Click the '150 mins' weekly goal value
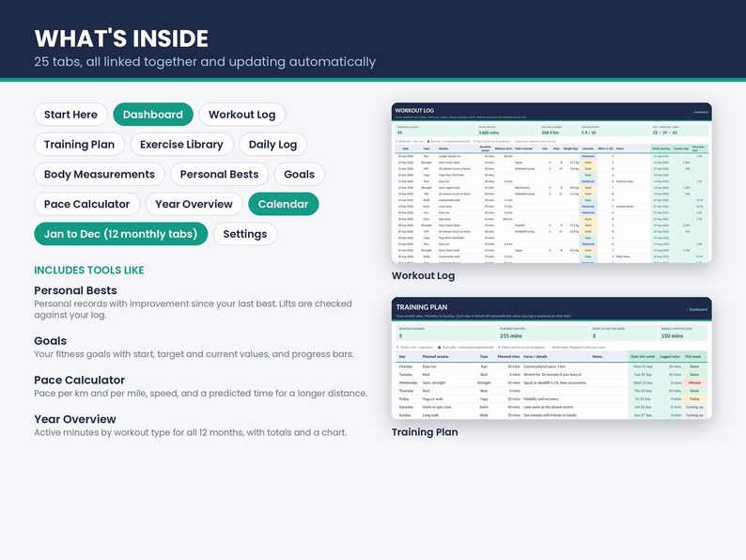Viewport: 746px width, 560px height. click(672, 335)
